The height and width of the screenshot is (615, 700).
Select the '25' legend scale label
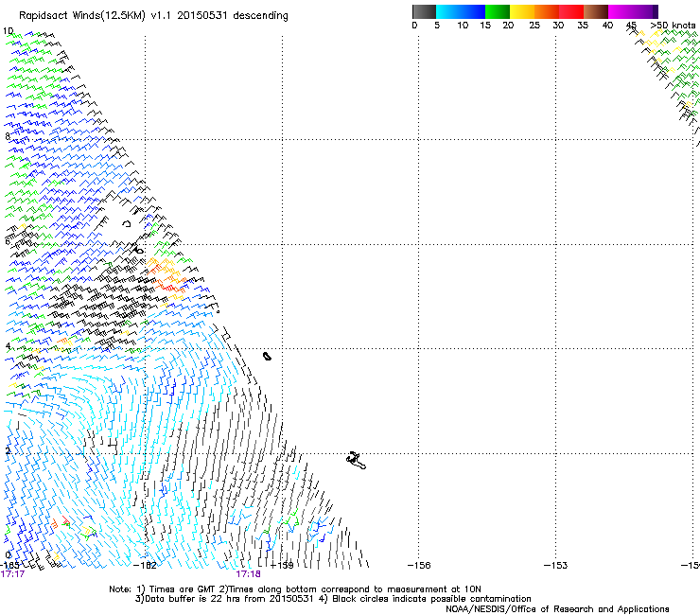[534, 26]
